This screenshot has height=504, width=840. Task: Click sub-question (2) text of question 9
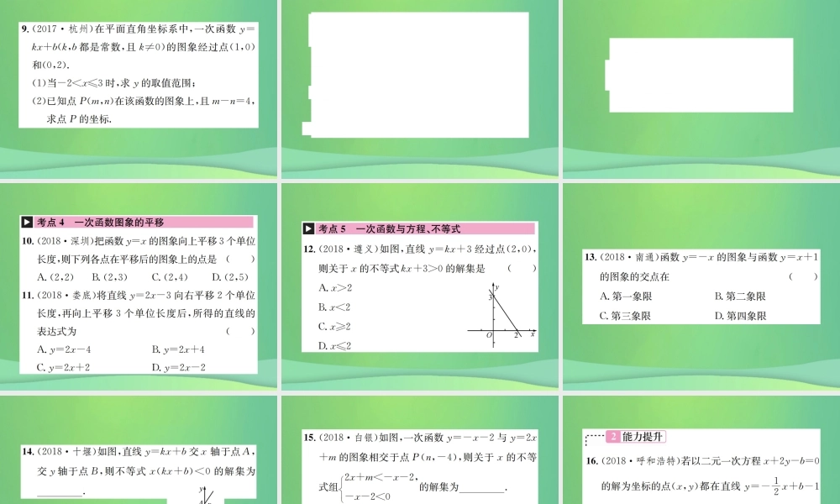pyautogui.click(x=143, y=110)
